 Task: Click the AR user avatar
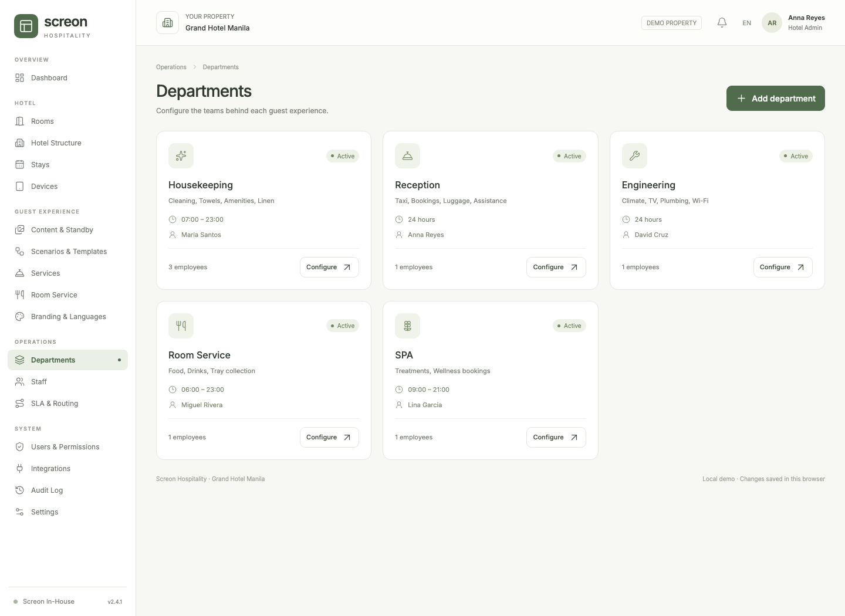point(772,23)
